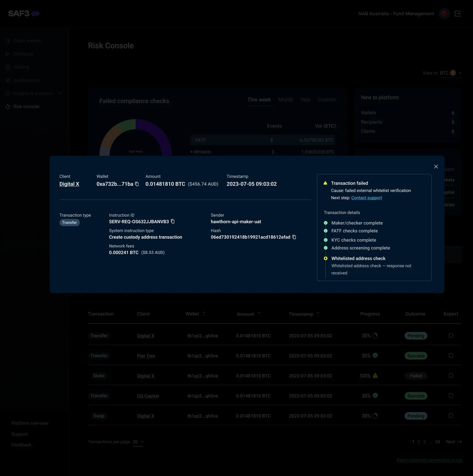
Task: Switch to Year tab
Action: tap(305, 100)
